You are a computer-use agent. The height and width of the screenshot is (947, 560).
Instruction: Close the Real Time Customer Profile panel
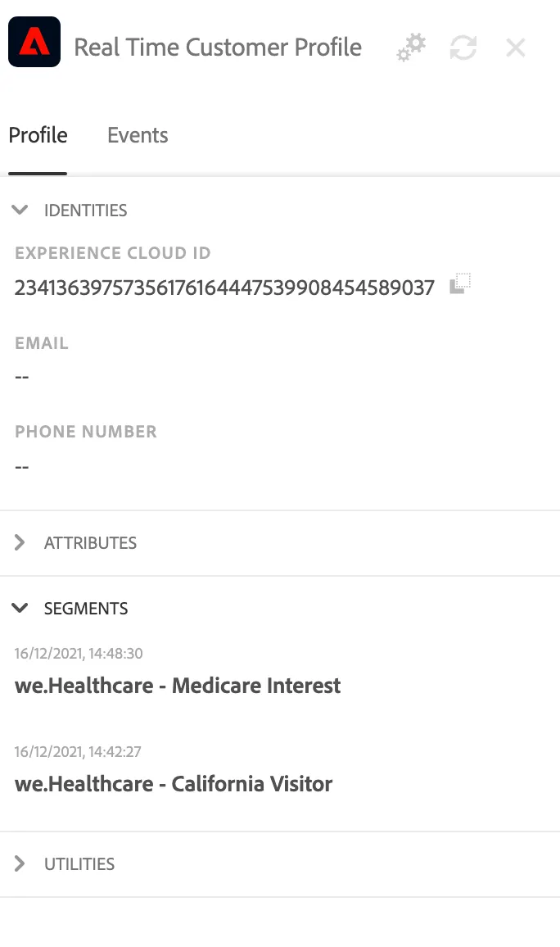[x=515, y=48]
